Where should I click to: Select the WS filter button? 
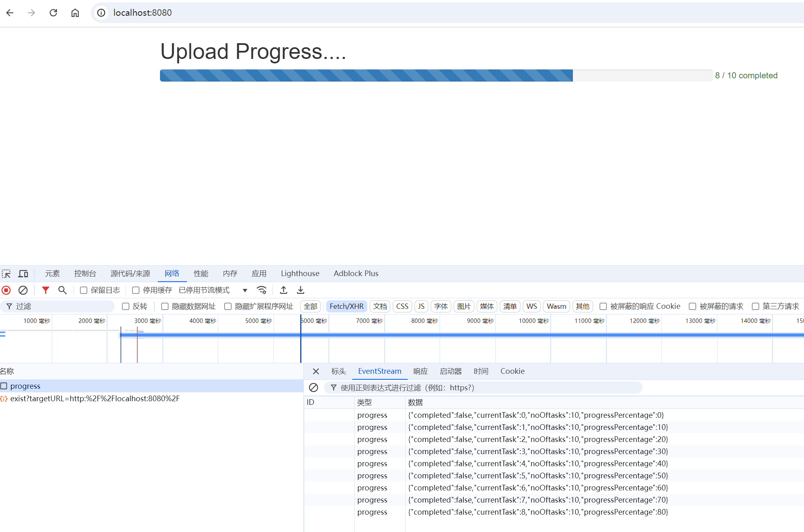(532, 306)
